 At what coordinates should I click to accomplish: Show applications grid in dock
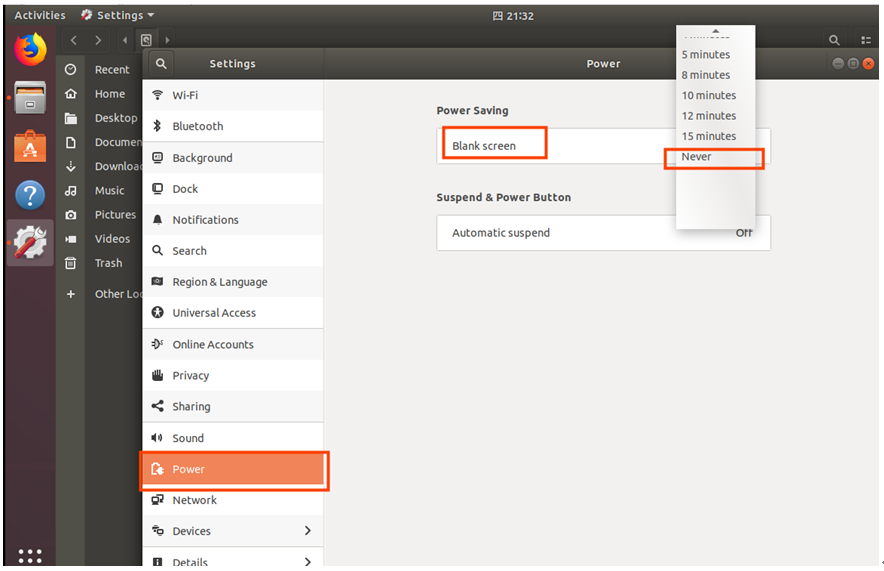click(30, 555)
